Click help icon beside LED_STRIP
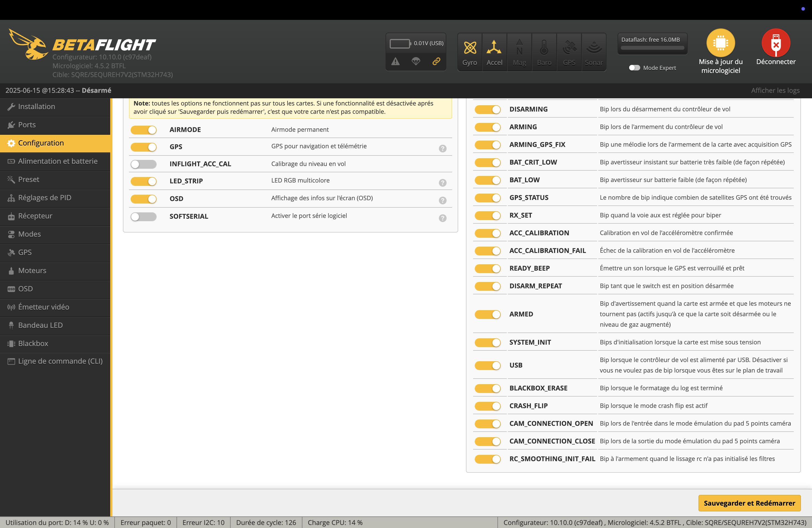 [442, 183]
